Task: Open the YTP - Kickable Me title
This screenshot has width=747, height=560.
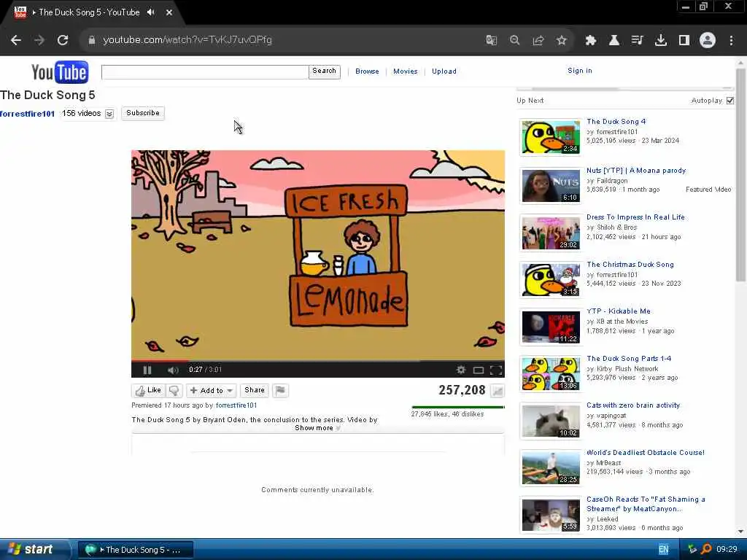Action: pyautogui.click(x=619, y=311)
